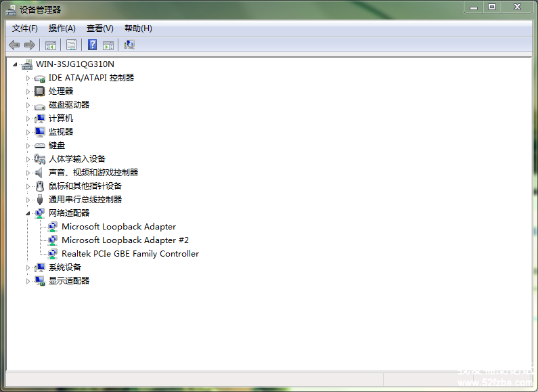Select the 系统设备 category label
This screenshot has height=392, width=538.
point(65,267)
